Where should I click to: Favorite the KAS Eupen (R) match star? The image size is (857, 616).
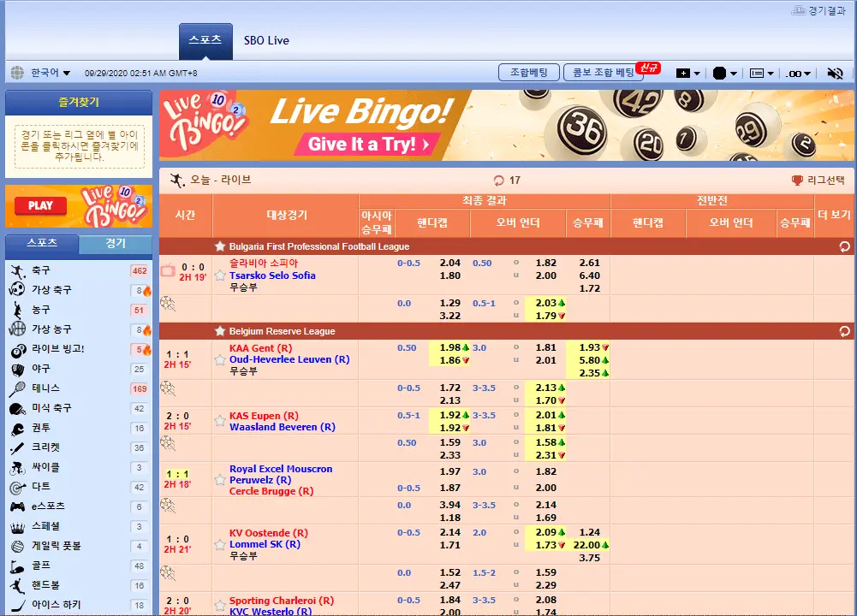click(x=220, y=421)
